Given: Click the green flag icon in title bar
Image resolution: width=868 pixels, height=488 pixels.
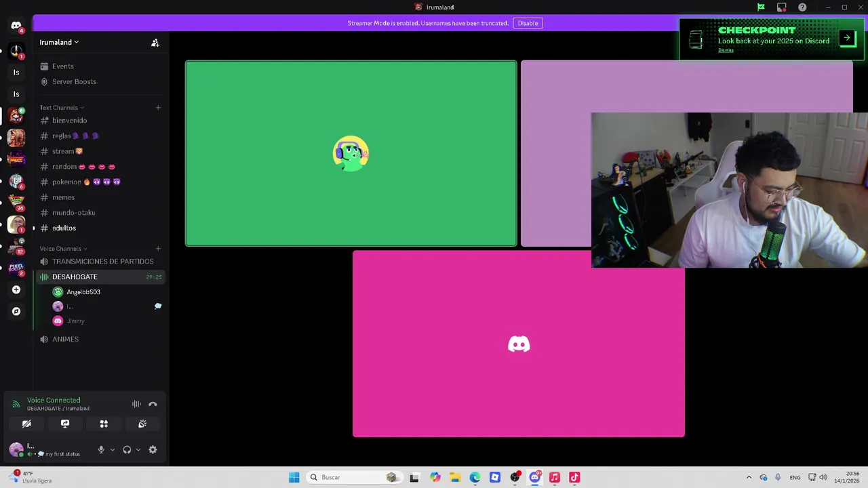Looking at the screenshot, I should [x=761, y=7].
